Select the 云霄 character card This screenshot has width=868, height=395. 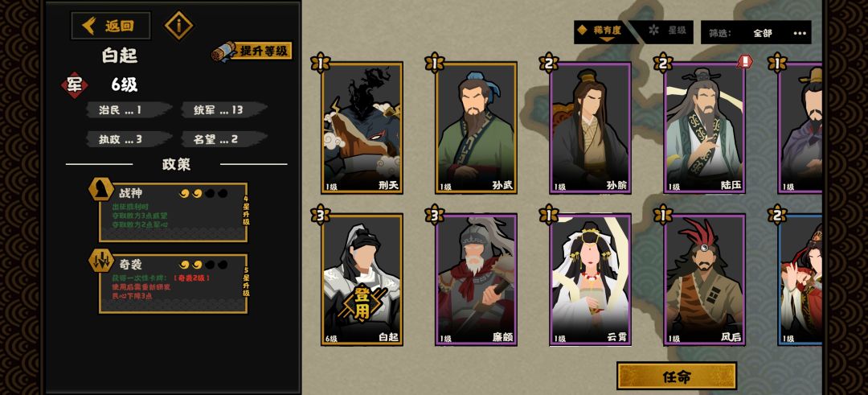(590, 280)
